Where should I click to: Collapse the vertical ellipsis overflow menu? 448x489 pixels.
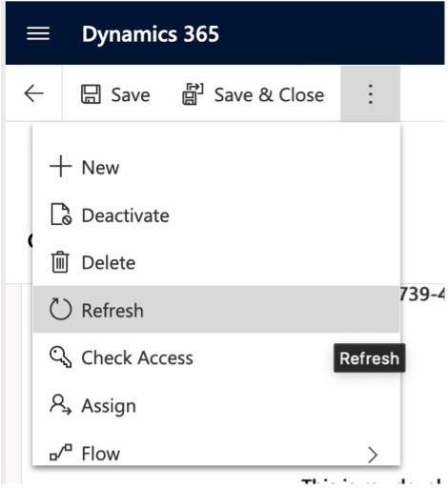[x=371, y=94]
